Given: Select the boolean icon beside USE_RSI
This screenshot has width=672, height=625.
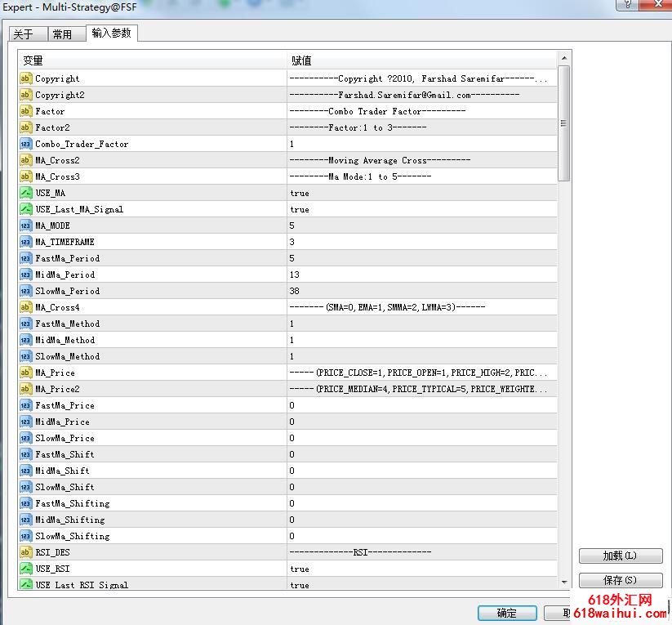Looking at the screenshot, I should [x=25, y=569].
